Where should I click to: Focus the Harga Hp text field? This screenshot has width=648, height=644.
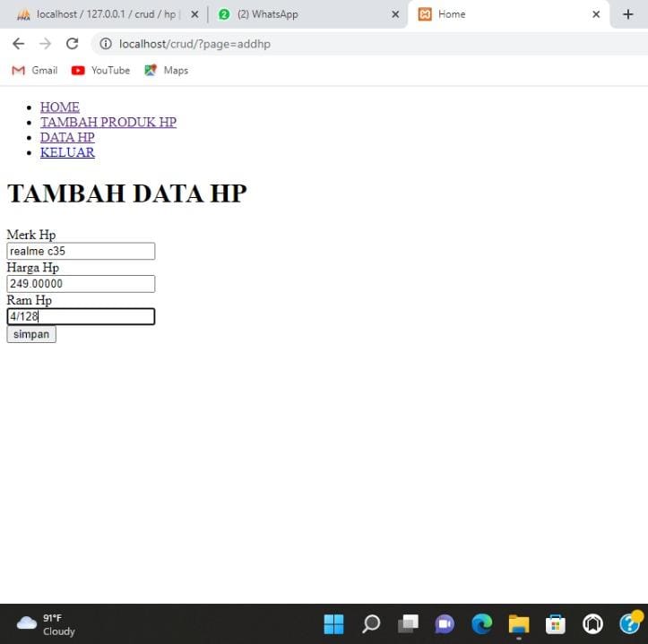pos(81,284)
